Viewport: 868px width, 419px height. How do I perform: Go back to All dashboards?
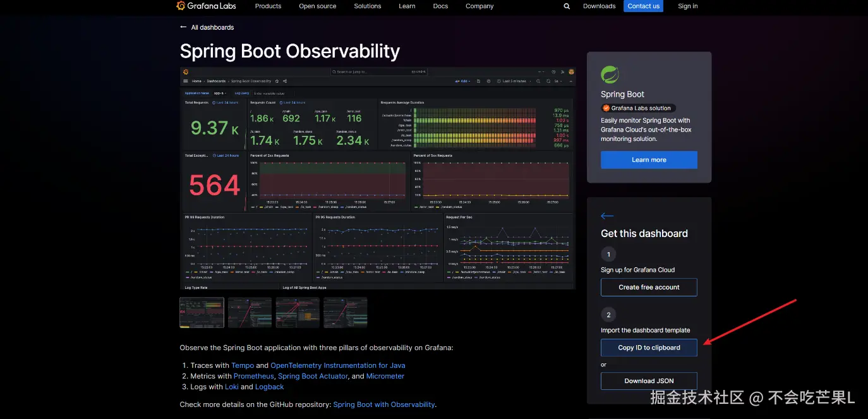[207, 27]
